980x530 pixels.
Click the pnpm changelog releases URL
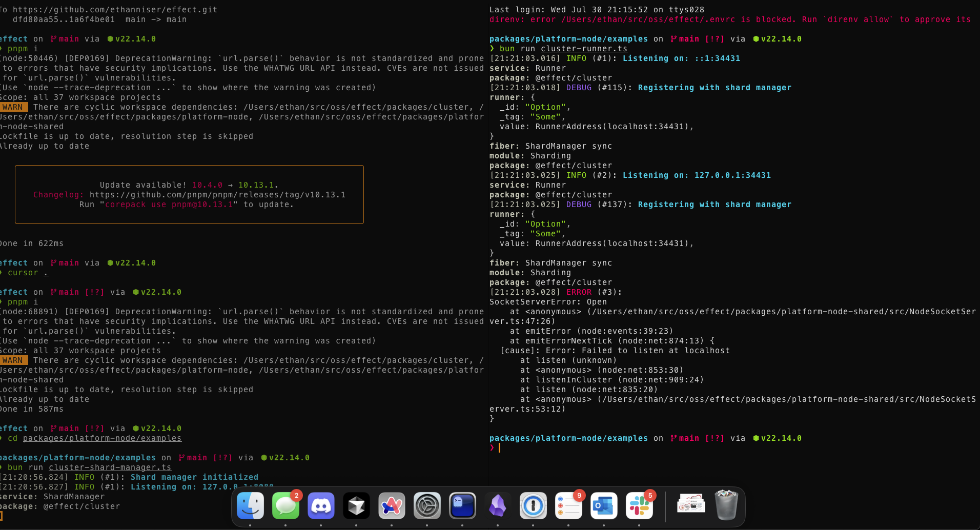coord(217,195)
